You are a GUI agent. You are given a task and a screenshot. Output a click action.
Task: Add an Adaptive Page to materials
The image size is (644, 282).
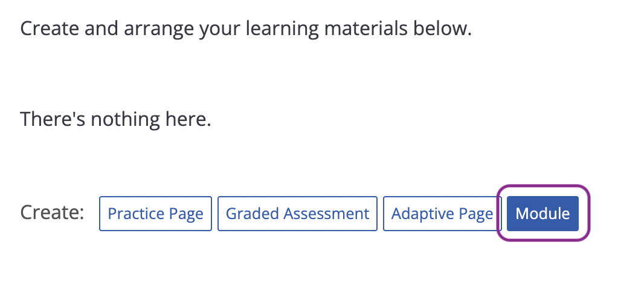click(x=442, y=214)
